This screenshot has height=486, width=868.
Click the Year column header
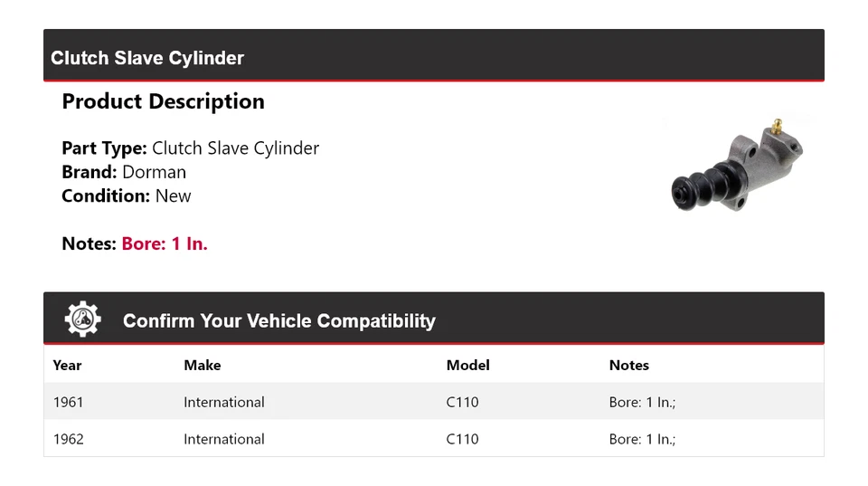click(x=67, y=366)
